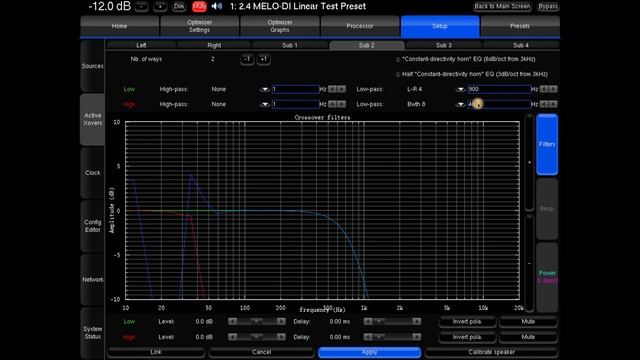The height and width of the screenshot is (360, 640).
Task: Open the Optimizer Settings tab
Action: coord(199,26)
